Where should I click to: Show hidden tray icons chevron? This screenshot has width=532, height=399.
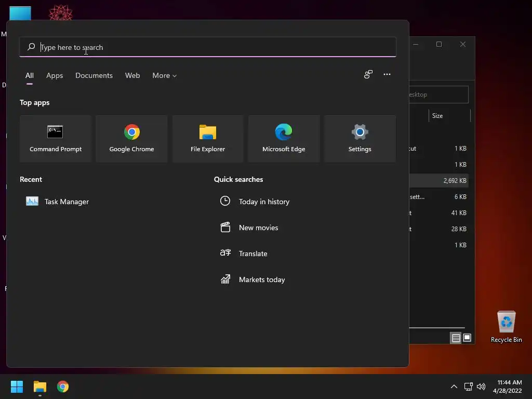pos(454,387)
